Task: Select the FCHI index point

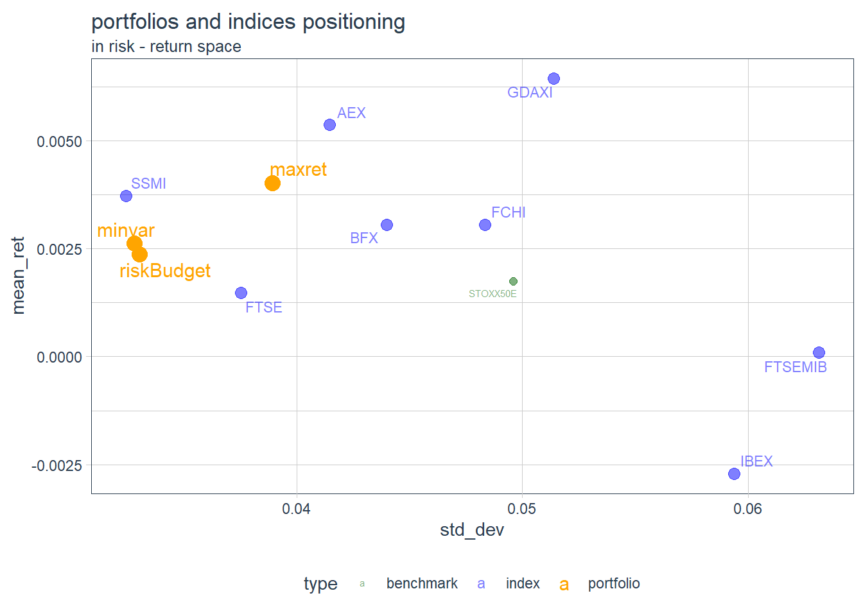Action: point(485,225)
